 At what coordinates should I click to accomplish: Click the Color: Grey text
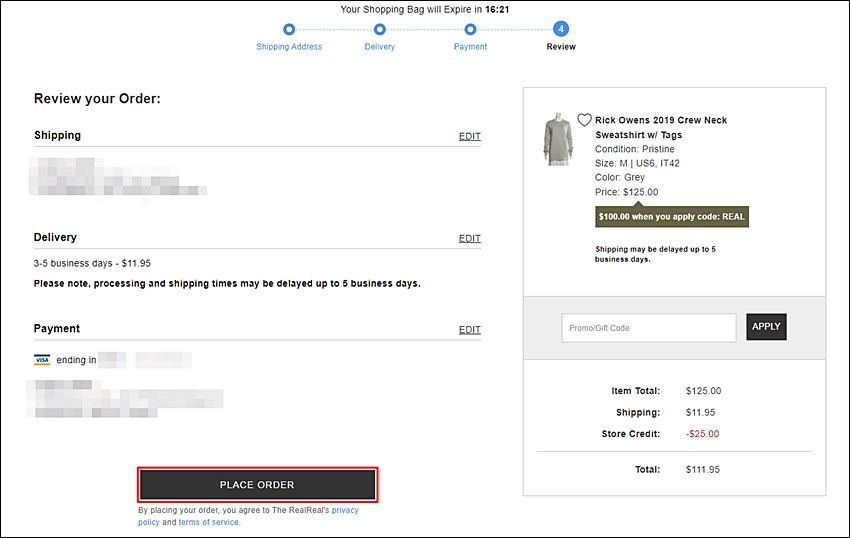[x=620, y=177]
